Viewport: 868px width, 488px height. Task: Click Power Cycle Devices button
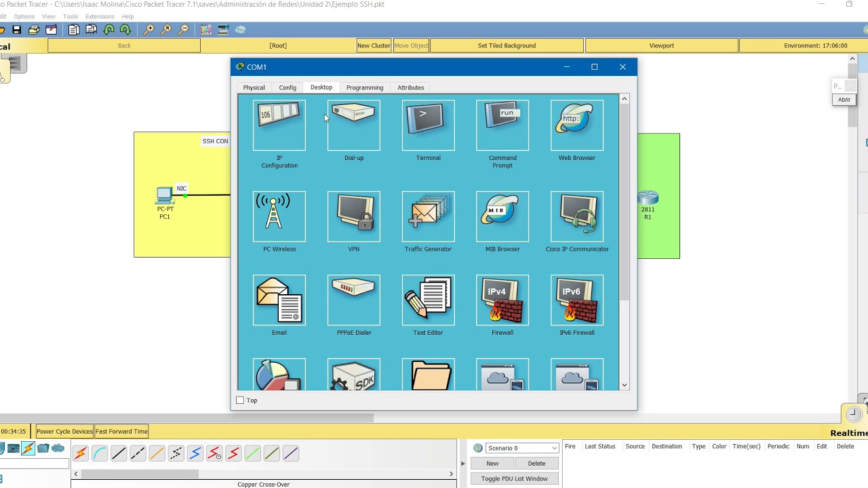tap(64, 431)
